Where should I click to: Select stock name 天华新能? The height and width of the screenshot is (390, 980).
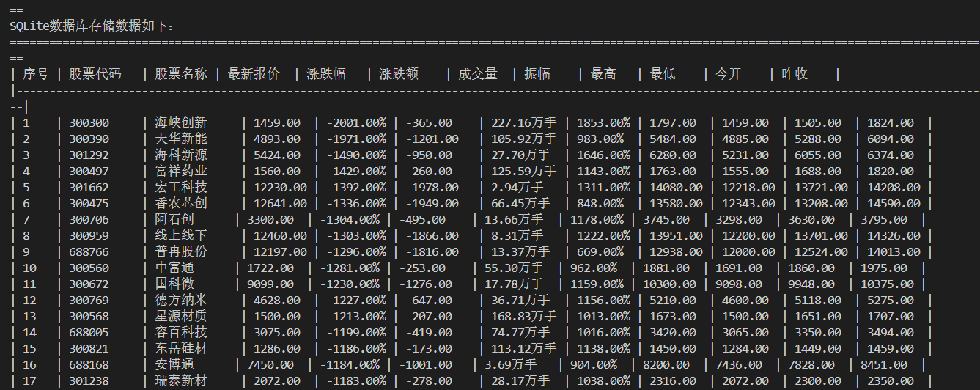pos(181,139)
